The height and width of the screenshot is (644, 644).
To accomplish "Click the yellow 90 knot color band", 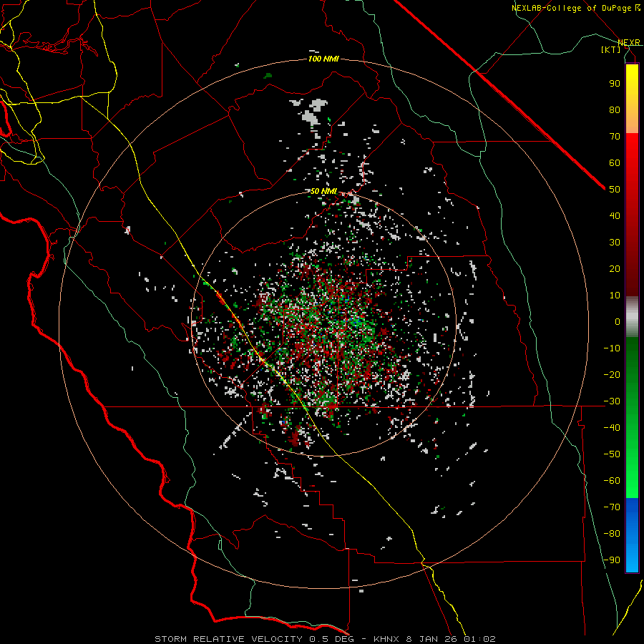I will tap(632, 84).
